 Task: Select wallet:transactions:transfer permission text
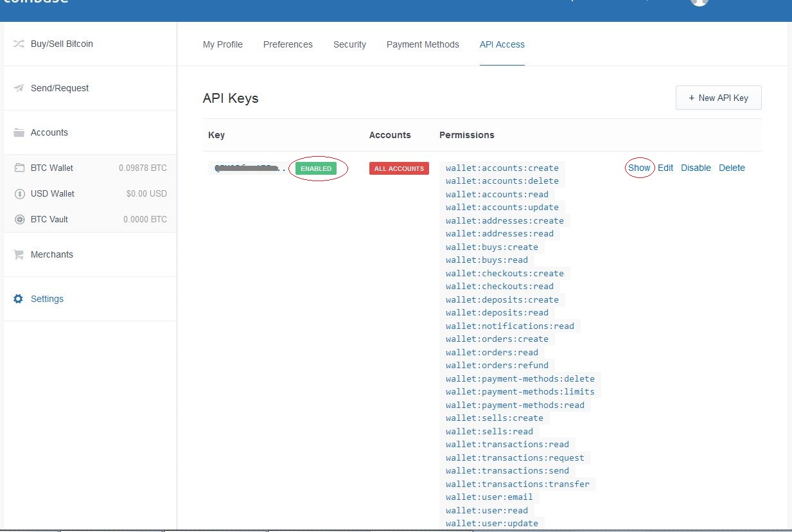pos(518,484)
